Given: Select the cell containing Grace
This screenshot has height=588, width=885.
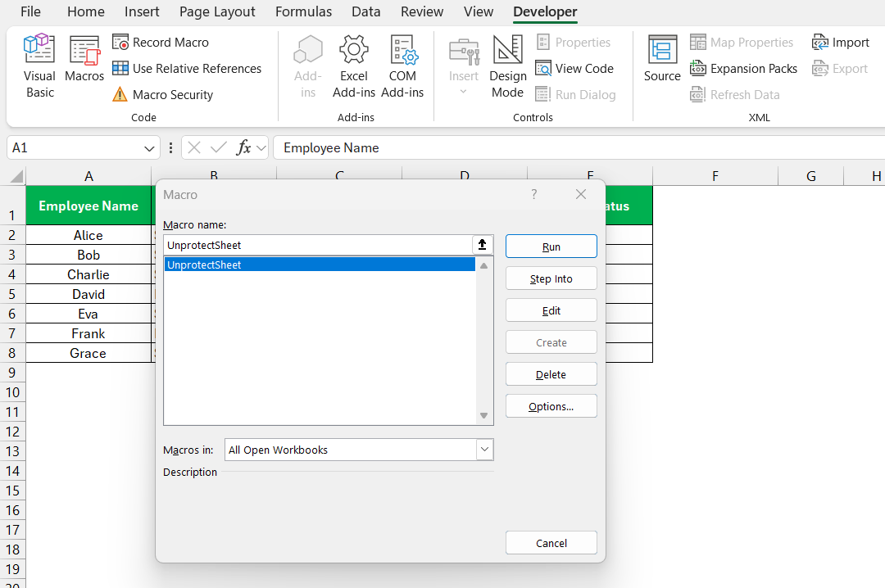Looking at the screenshot, I should pyautogui.click(x=88, y=353).
